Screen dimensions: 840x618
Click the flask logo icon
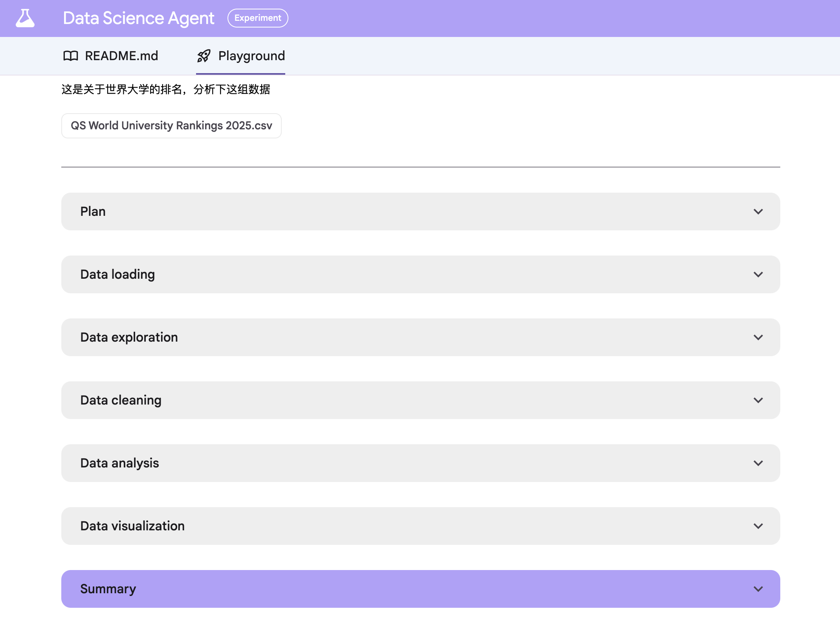[25, 18]
